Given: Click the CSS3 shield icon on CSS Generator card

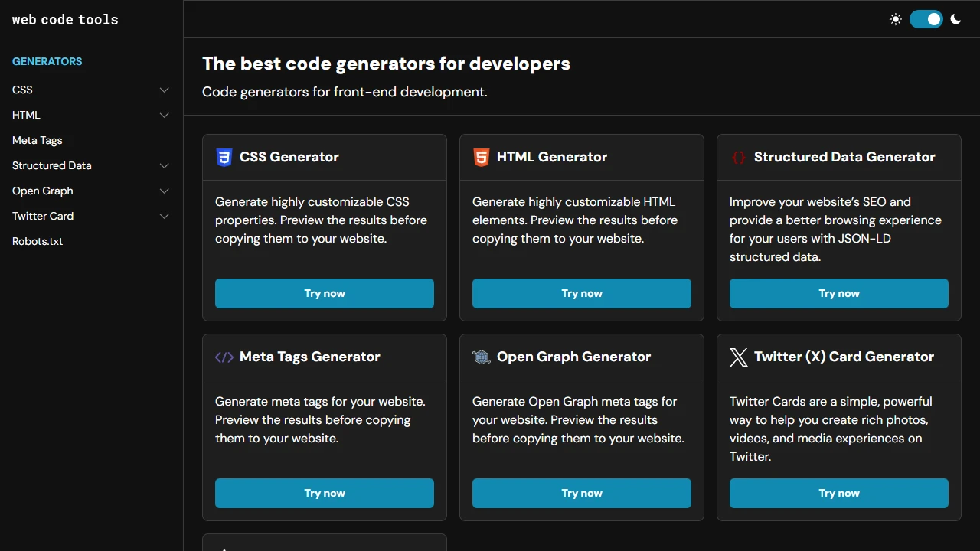Looking at the screenshot, I should tap(224, 157).
